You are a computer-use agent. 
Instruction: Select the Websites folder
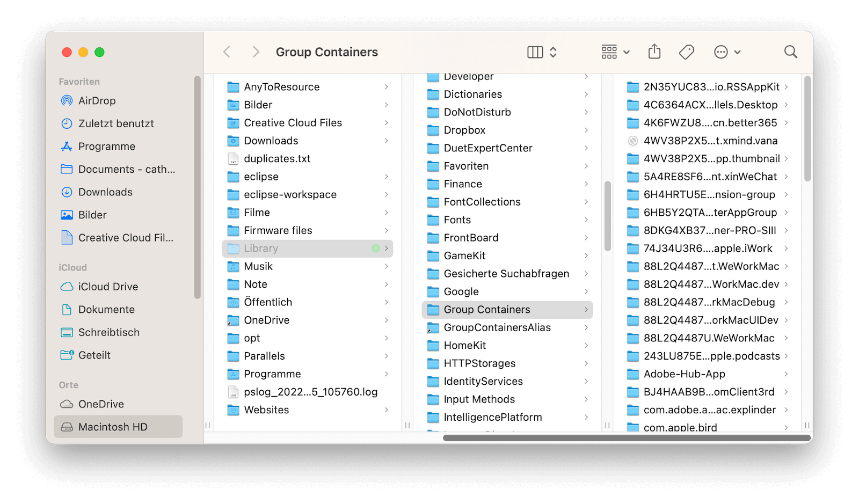click(x=308, y=410)
